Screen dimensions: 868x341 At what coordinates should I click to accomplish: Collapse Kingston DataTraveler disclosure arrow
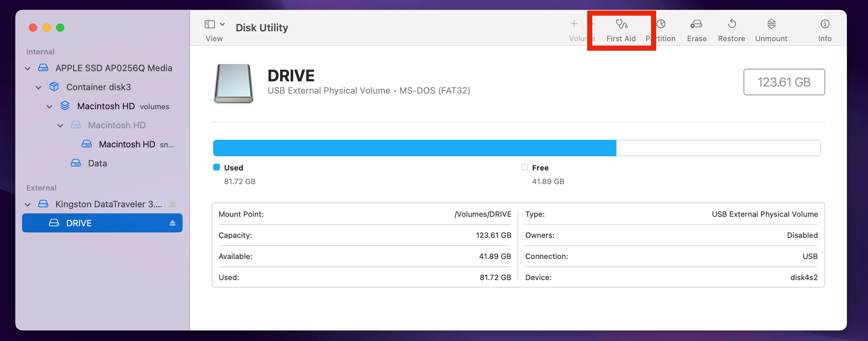(28, 205)
